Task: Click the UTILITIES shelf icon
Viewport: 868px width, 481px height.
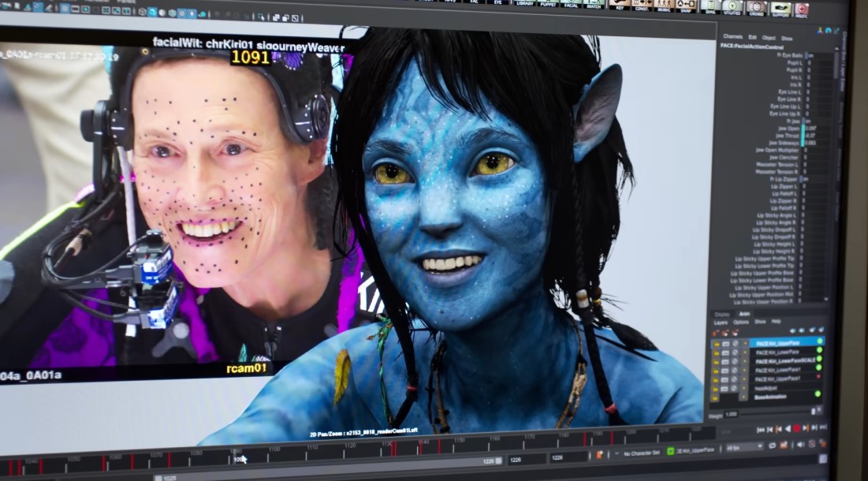Action: (732, 7)
